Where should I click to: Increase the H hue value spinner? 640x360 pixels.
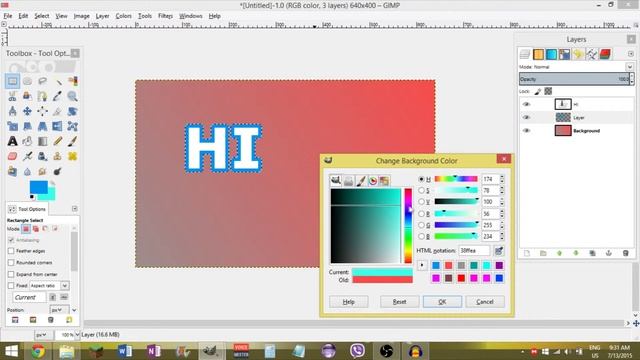(x=502, y=177)
